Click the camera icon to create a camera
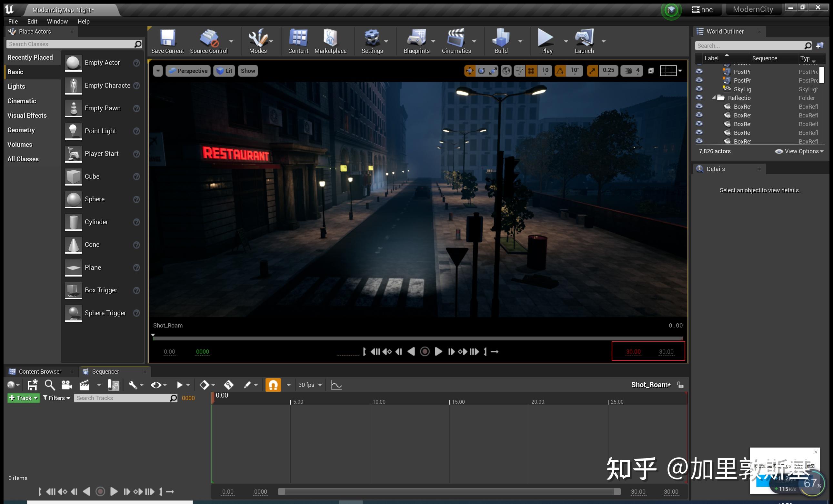833x504 pixels. 66,385
